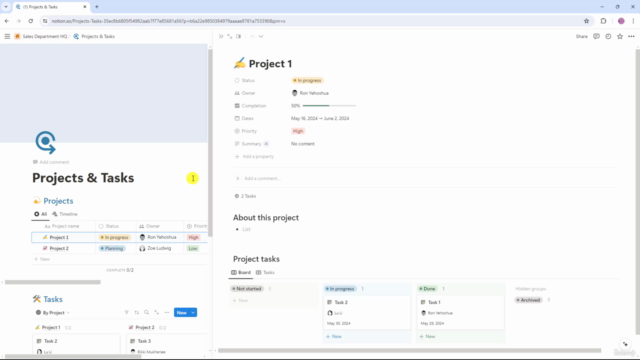Open Chrome extensions menu

click(603, 21)
